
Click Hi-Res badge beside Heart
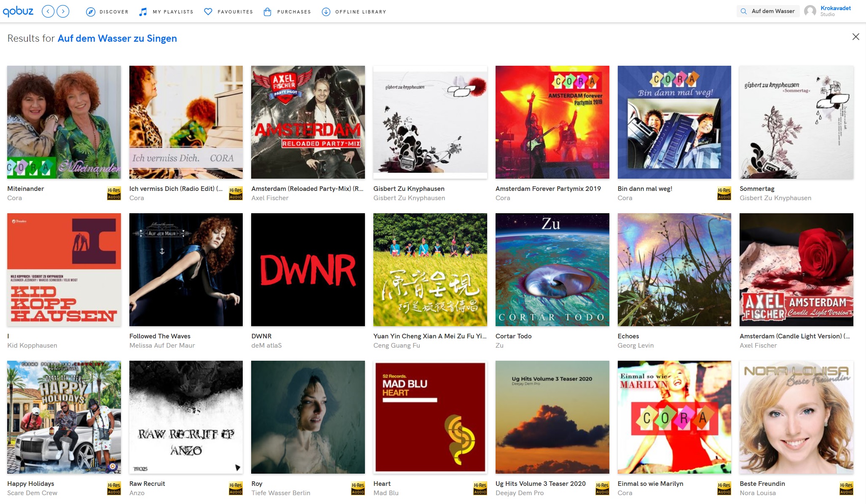click(480, 488)
